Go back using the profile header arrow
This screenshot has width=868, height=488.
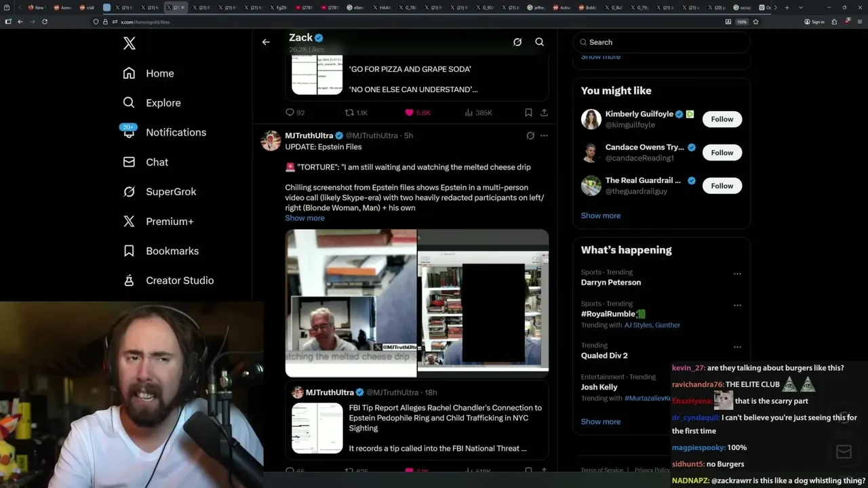266,42
